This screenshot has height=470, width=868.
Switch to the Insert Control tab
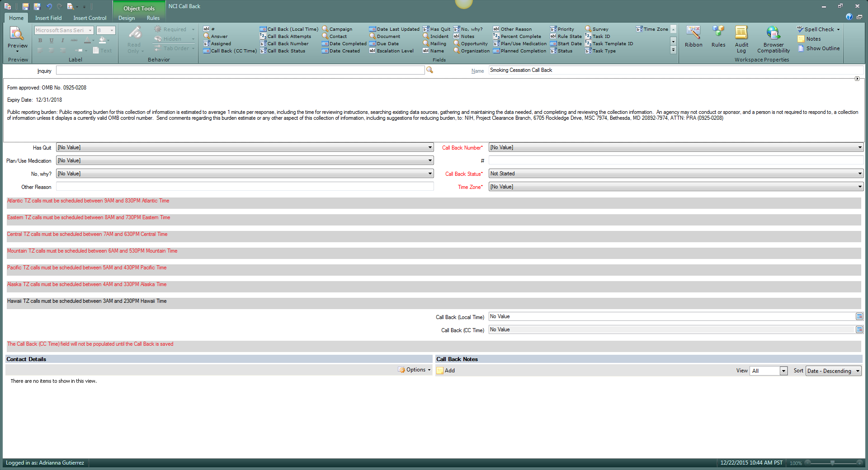pos(90,18)
